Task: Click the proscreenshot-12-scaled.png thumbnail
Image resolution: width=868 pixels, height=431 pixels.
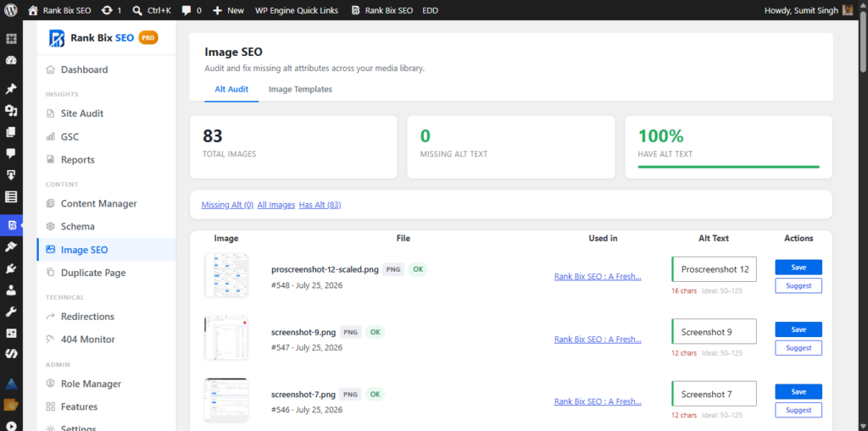Action: [226, 275]
